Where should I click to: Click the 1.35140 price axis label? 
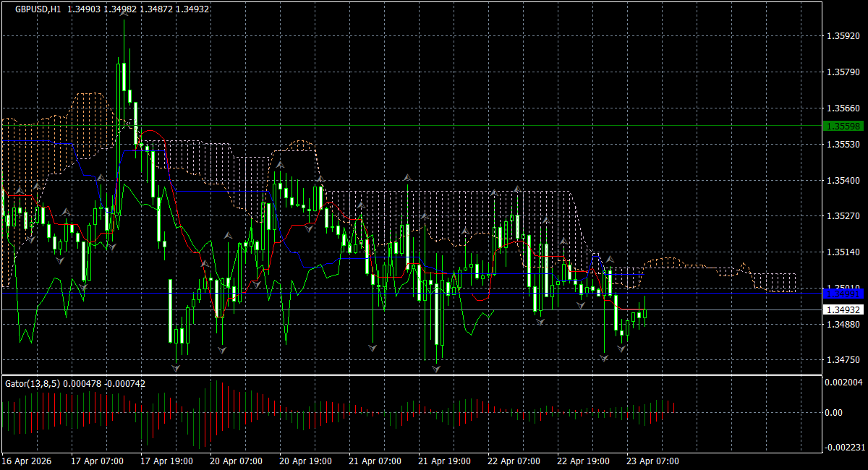coord(843,252)
